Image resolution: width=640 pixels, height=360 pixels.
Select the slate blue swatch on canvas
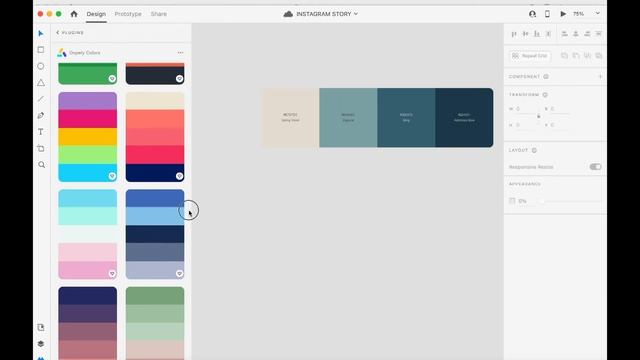pyautogui.click(x=406, y=118)
